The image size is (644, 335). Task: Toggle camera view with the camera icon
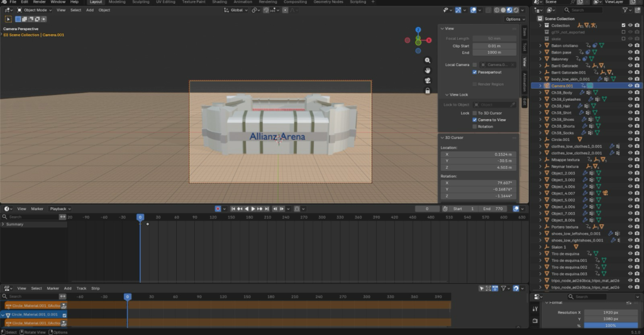[428, 80]
